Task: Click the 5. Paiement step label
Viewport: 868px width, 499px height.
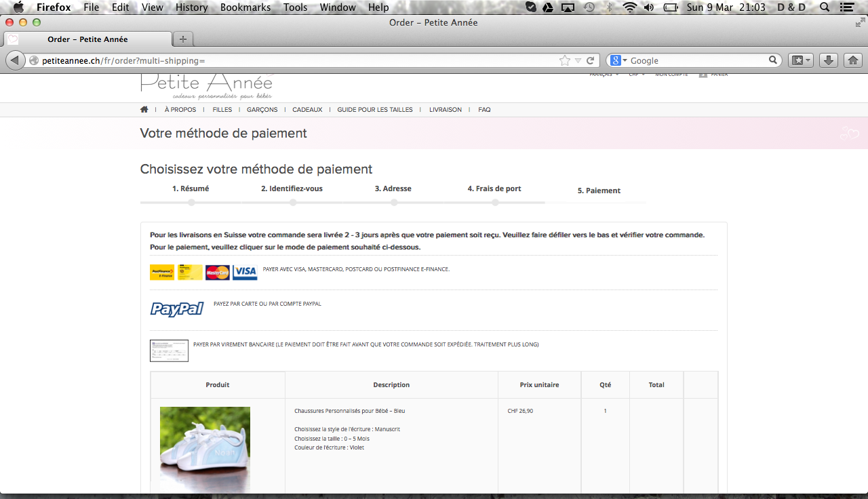Action: coord(599,191)
